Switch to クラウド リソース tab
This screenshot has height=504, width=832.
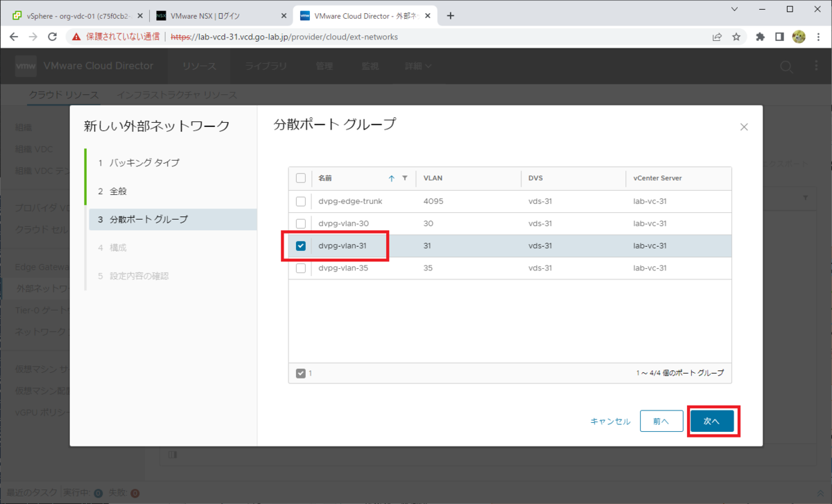click(x=64, y=95)
